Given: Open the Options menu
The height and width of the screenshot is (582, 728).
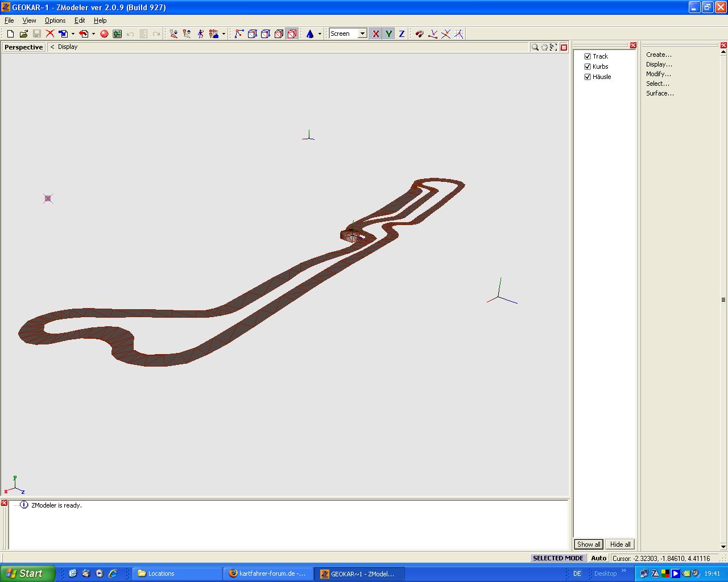Looking at the screenshot, I should coord(55,20).
